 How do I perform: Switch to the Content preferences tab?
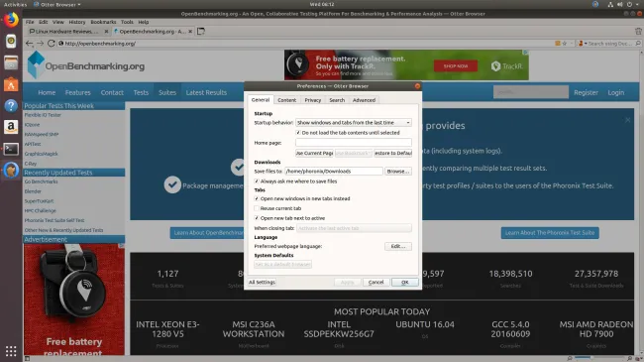tap(286, 100)
